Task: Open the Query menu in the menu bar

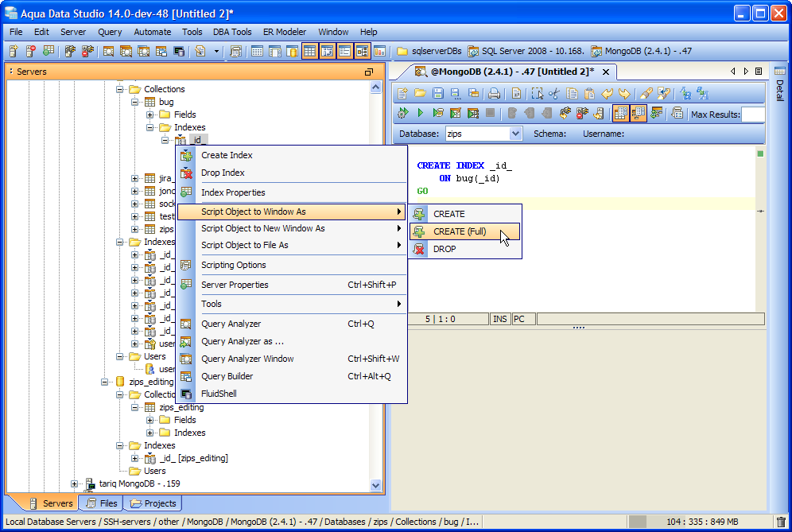Action: click(x=110, y=32)
